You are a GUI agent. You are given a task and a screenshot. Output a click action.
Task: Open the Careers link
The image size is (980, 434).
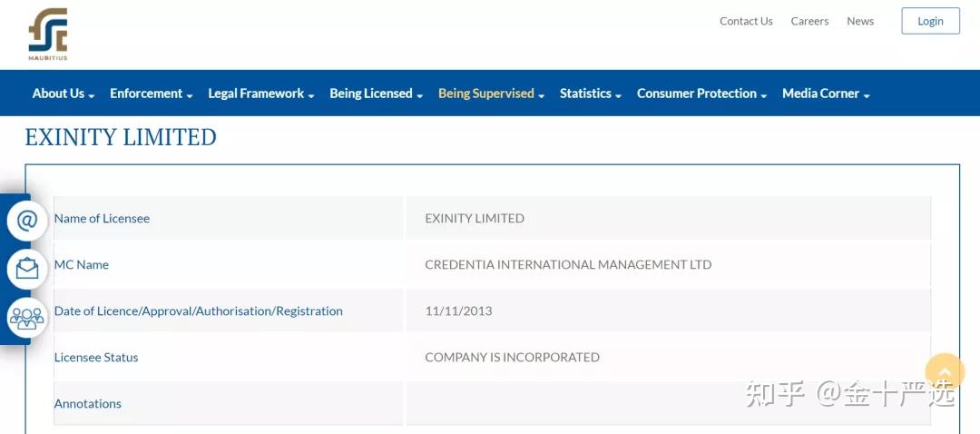point(809,21)
